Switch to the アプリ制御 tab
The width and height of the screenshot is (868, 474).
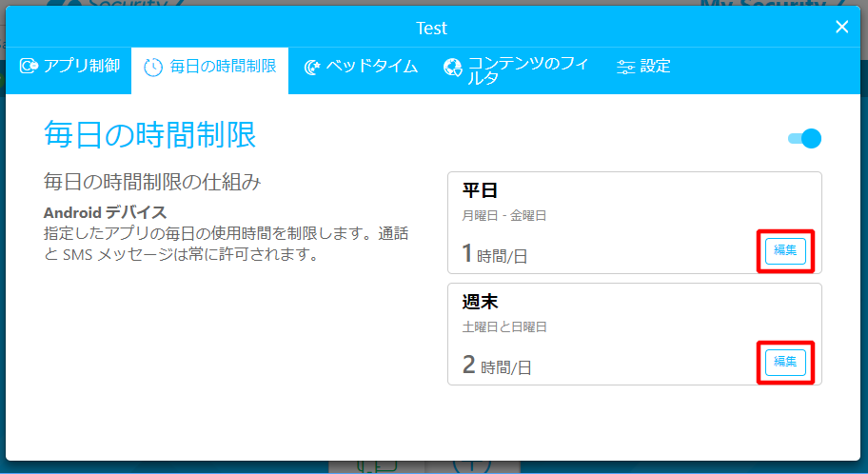point(83,67)
